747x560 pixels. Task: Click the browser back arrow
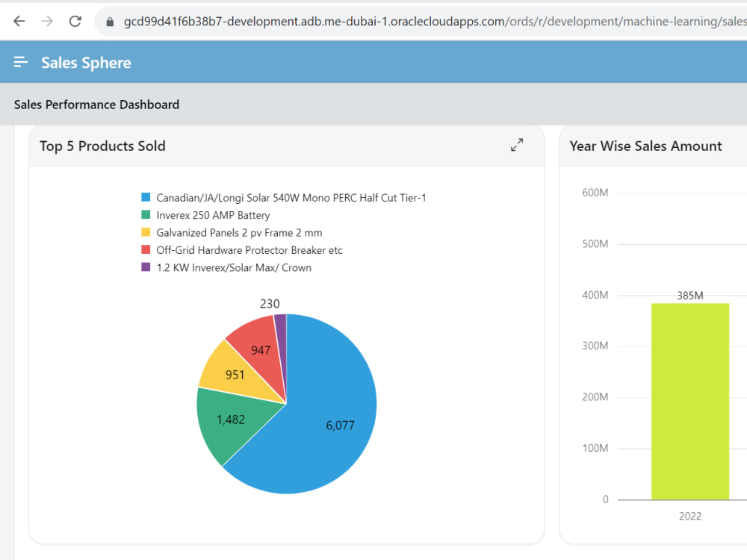click(19, 21)
